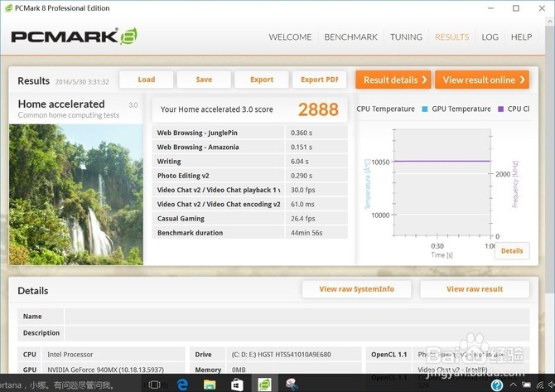Select the Web Browsing - JunglePin row
The height and width of the screenshot is (392, 555).
coord(250,133)
